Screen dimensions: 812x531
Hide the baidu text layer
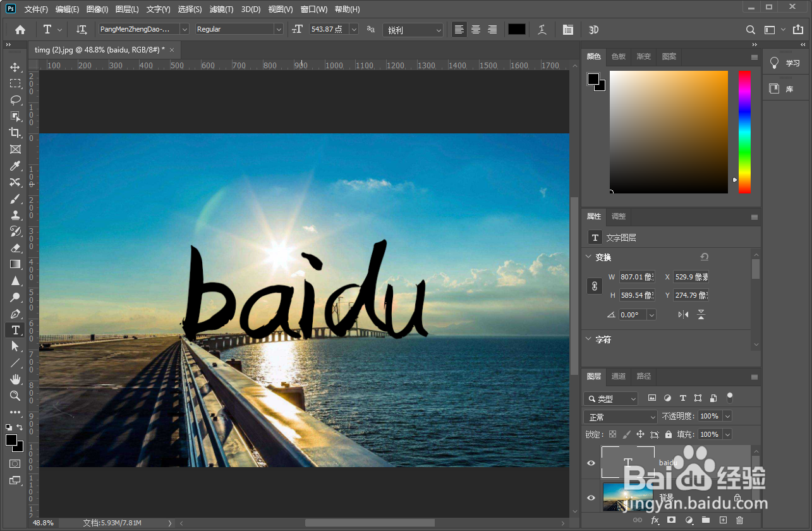tap(591, 463)
